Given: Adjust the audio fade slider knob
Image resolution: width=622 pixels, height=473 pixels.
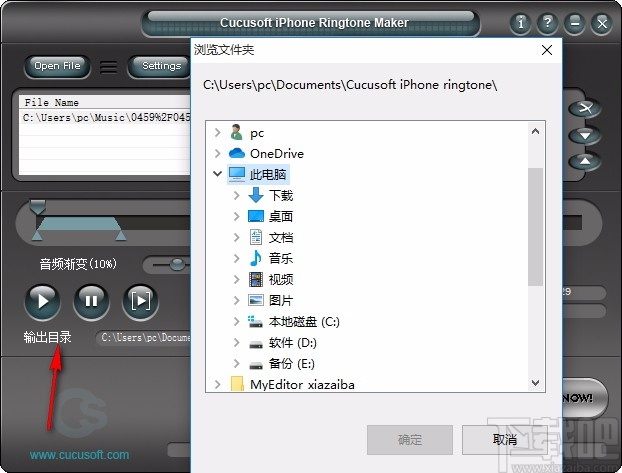Looking at the screenshot, I should pos(177,263).
